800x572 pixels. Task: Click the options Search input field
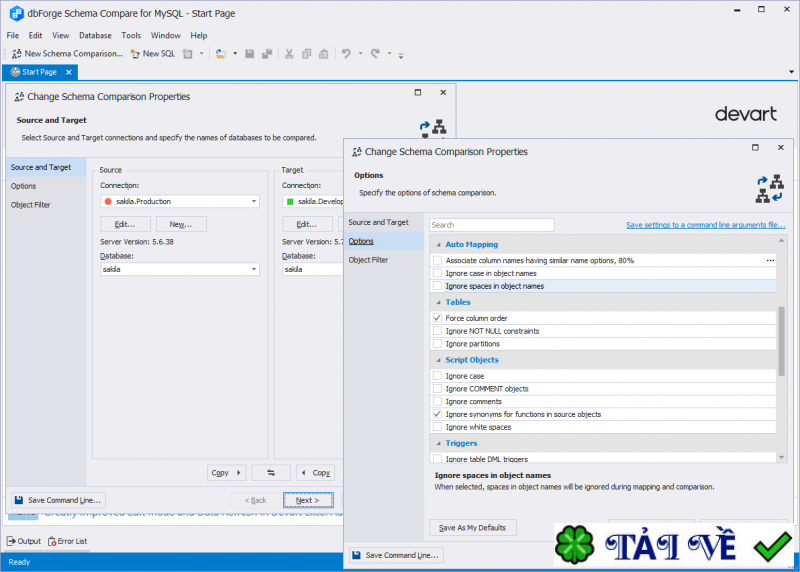tap(491, 225)
